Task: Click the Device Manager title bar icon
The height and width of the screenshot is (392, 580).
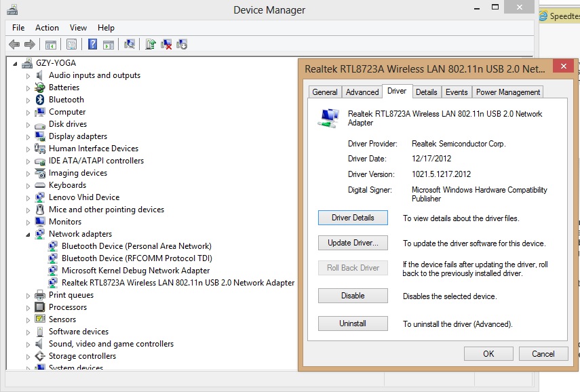Action: [12, 9]
